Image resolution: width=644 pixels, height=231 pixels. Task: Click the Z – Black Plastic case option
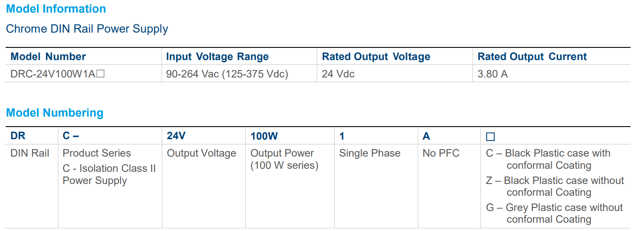click(x=555, y=186)
